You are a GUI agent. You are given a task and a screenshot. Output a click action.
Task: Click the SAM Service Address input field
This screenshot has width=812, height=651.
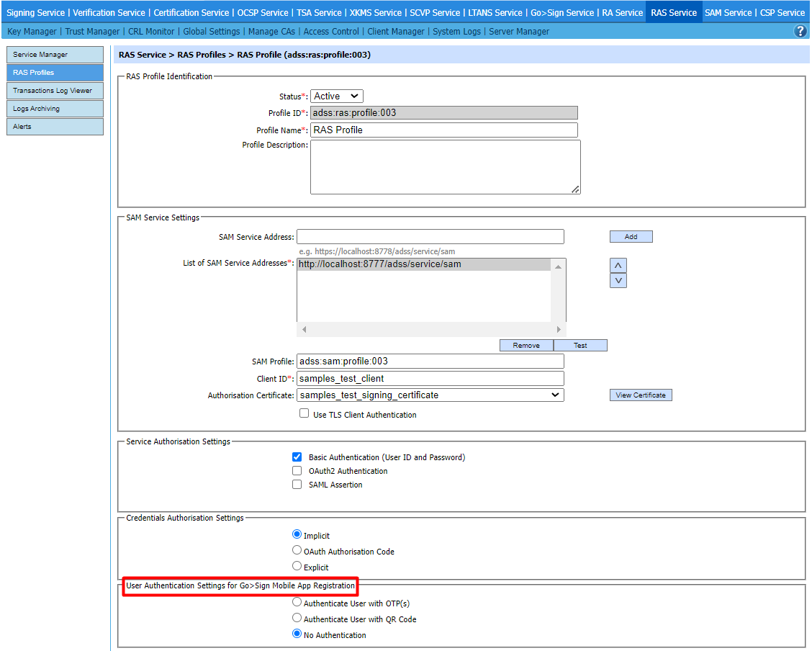click(x=430, y=237)
